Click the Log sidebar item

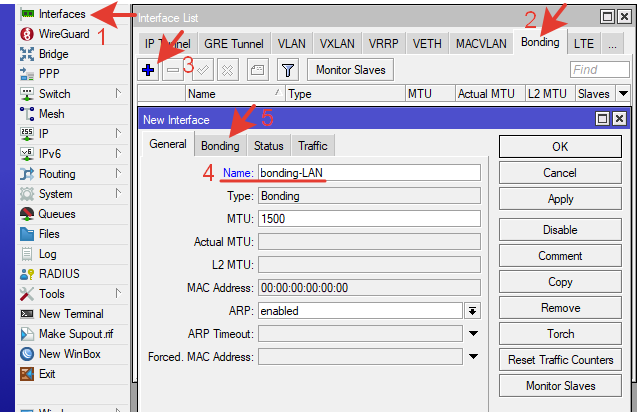click(x=47, y=254)
